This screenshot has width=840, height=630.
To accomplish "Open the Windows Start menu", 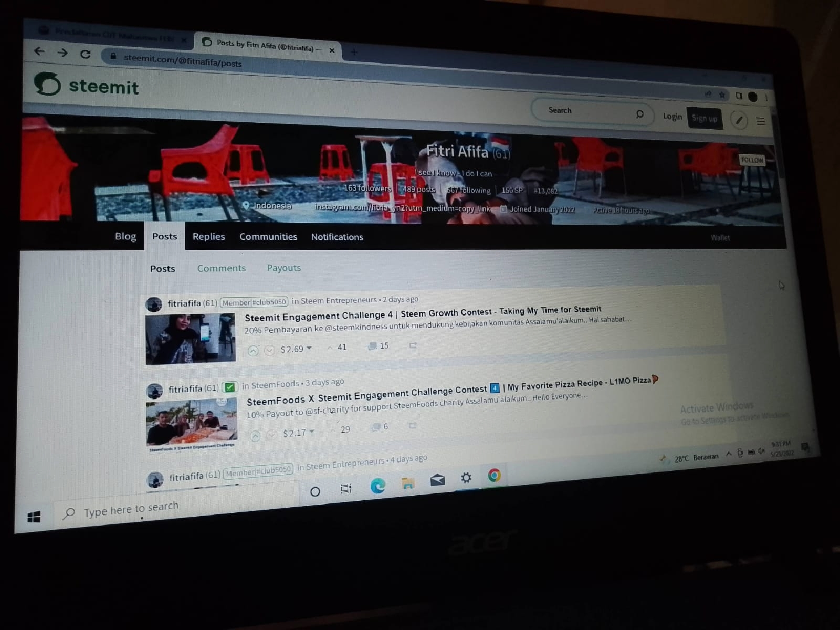I will 34,518.
